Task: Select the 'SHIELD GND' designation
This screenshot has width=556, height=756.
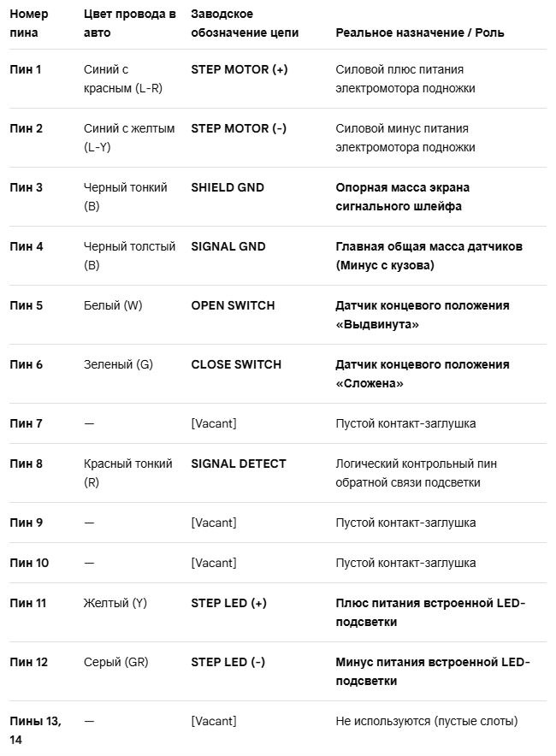Action: [228, 187]
